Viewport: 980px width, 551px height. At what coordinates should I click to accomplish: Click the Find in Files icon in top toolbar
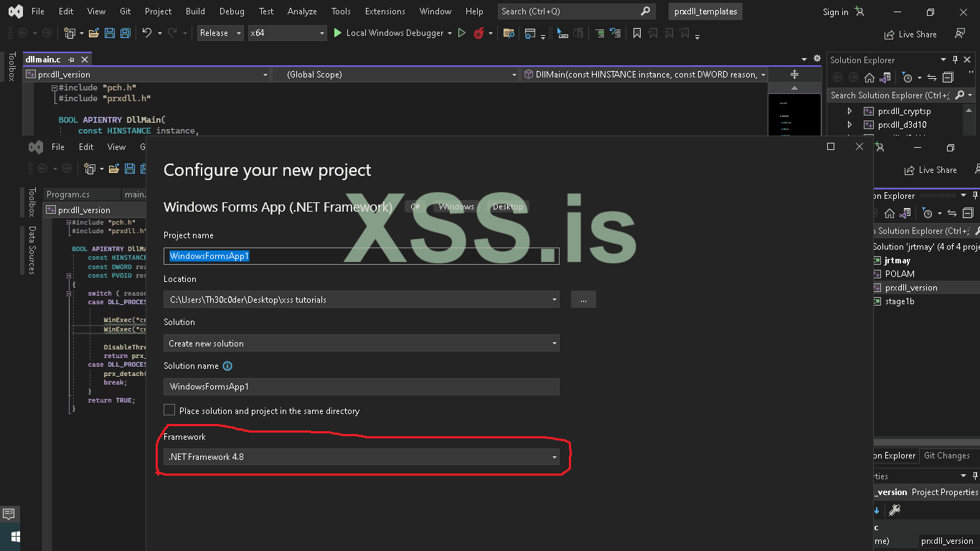pyautogui.click(x=509, y=33)
